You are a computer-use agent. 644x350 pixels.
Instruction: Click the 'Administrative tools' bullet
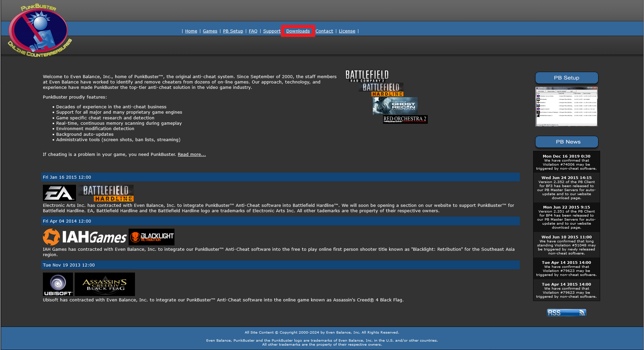click(x=118, y=140)
